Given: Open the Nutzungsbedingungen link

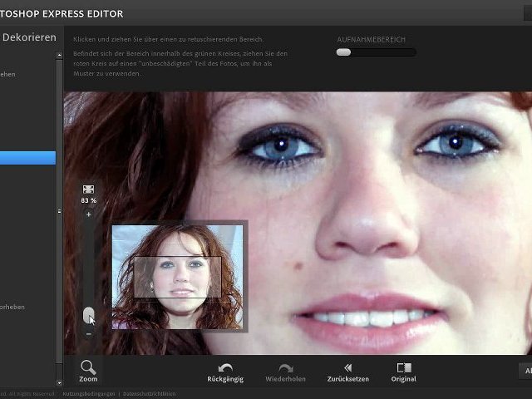Looking at the screenshot, I should pos(88,393).
